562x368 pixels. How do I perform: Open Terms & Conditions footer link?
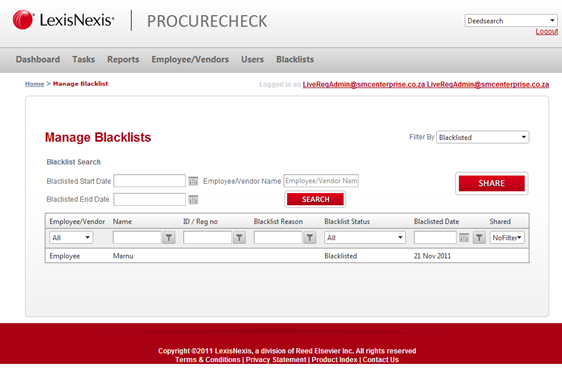(208, 360)
